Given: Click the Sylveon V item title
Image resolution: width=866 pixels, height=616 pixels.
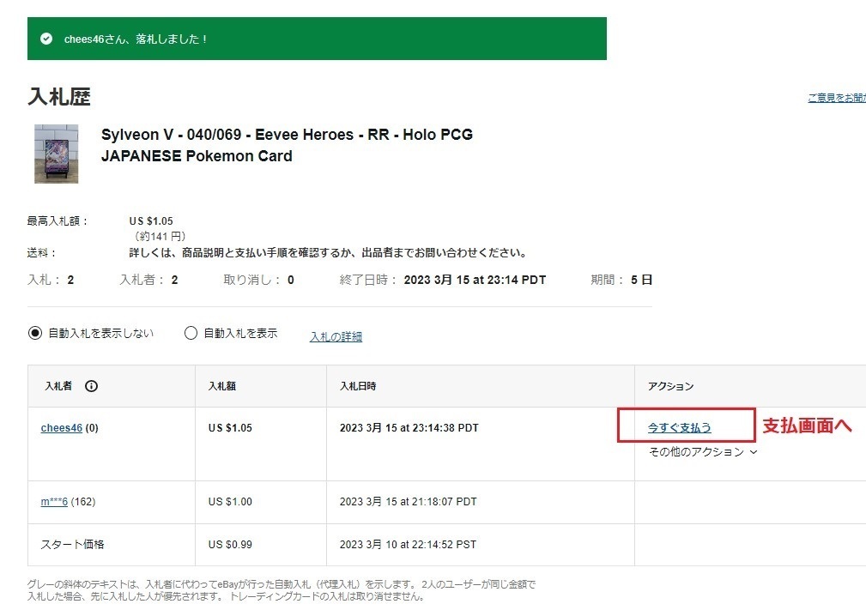Looking at the screenshot, I should (287, 145).
